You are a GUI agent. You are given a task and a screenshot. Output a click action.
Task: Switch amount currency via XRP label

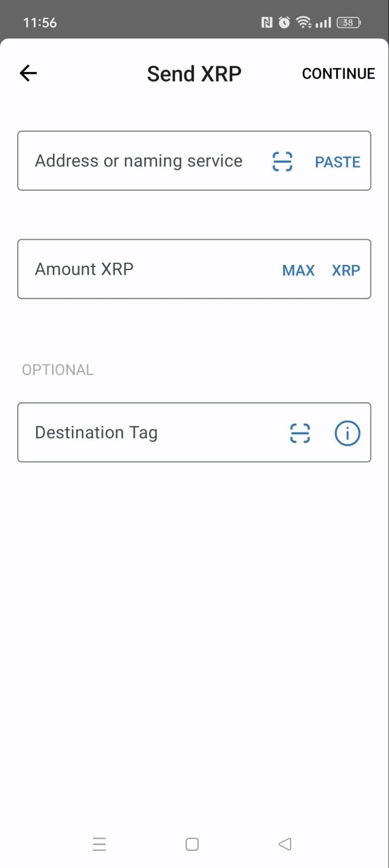[x=346, y=270]
